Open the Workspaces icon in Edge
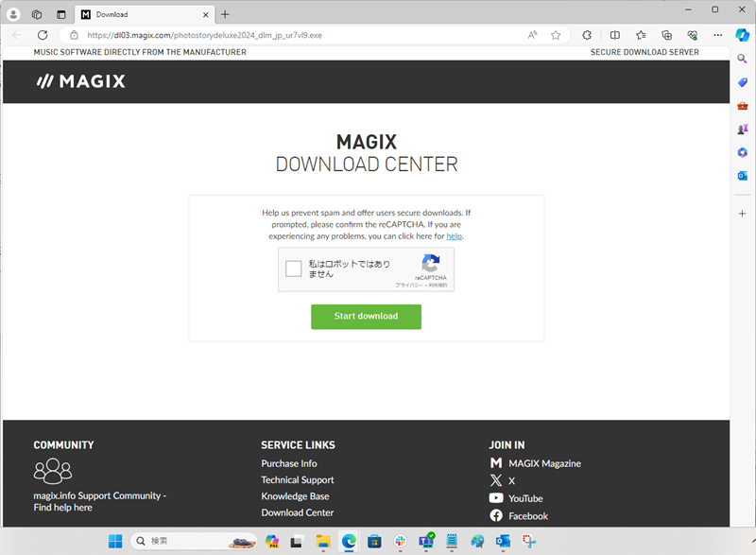Viewport: 756px width, 555px height. tap(37, 14)
